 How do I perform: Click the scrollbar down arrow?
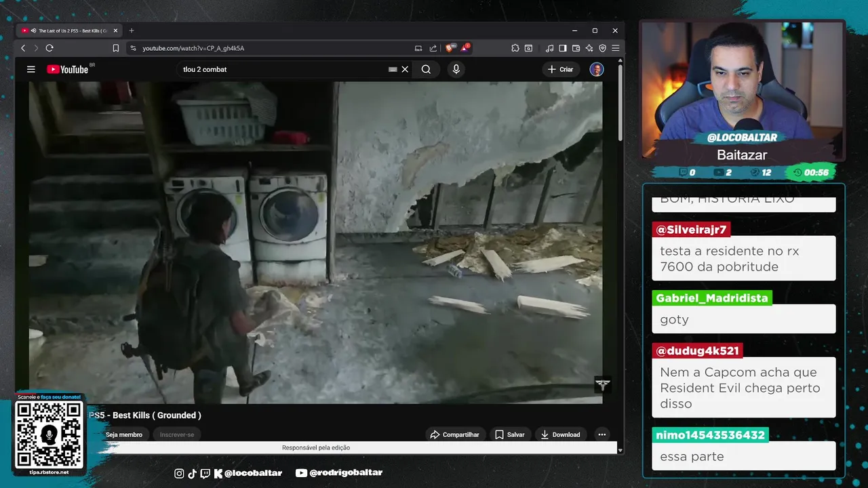620,450
